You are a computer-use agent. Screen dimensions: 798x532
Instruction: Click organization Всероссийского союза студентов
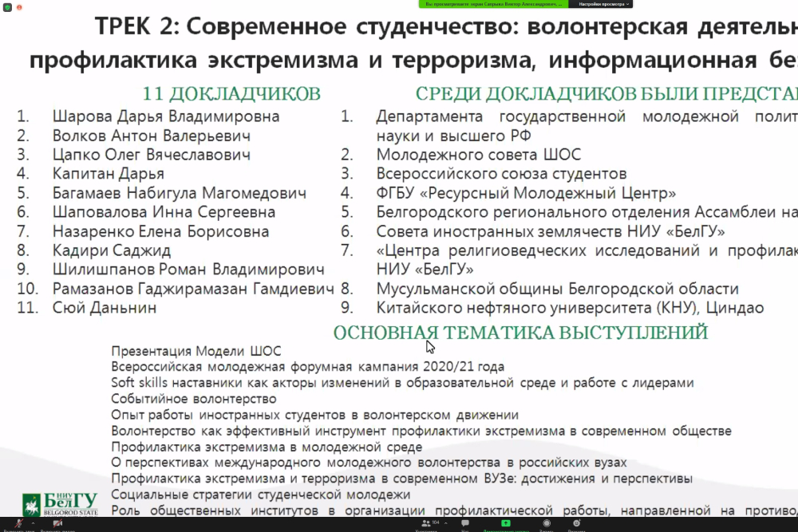point(501,174)
